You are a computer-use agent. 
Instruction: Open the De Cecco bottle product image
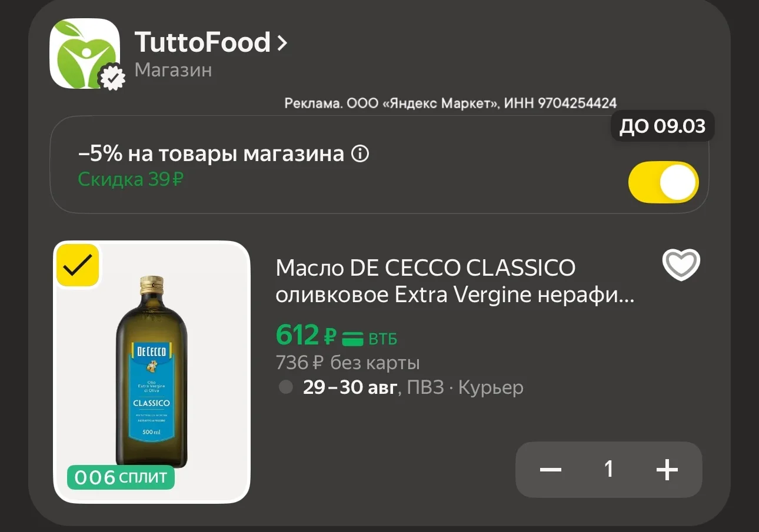[x=152, y=372]
